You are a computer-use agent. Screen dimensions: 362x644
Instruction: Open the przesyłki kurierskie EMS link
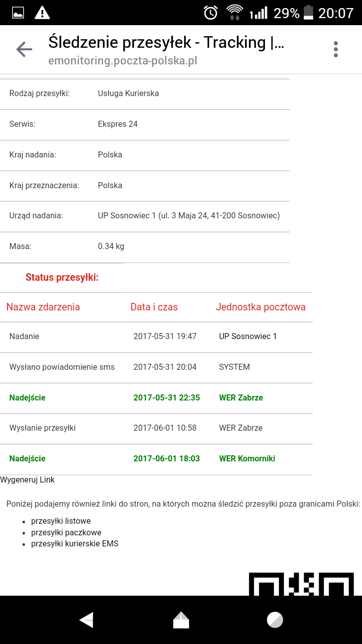tap(75, 544)
